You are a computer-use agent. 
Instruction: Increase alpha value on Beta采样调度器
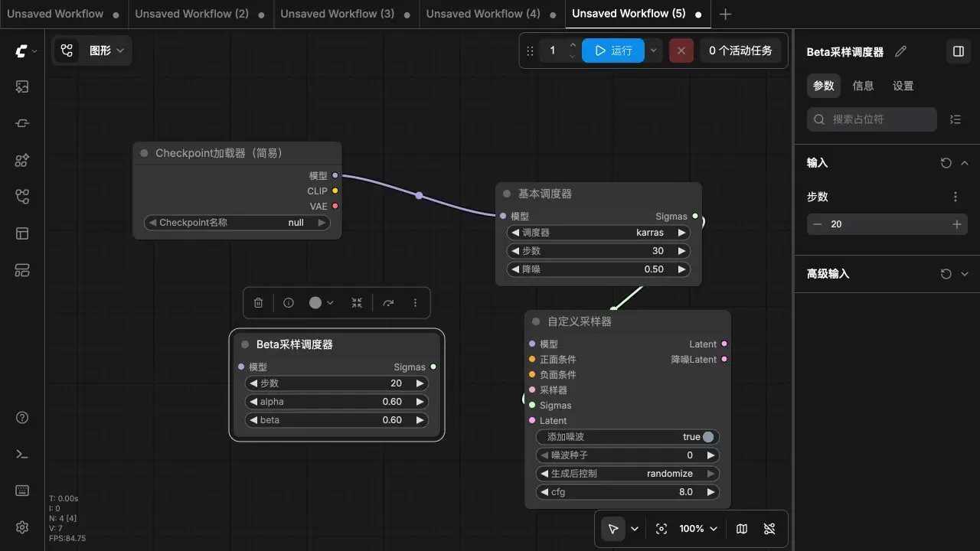(420, 402)
